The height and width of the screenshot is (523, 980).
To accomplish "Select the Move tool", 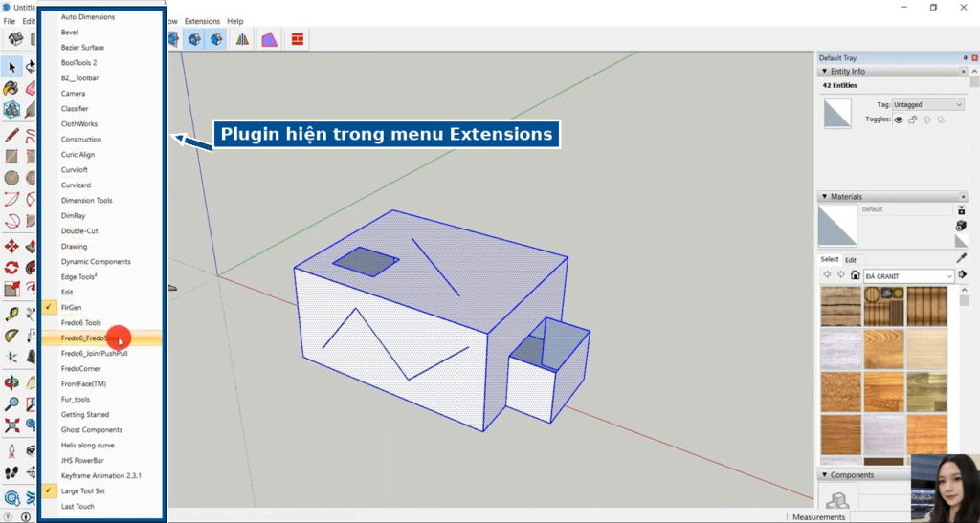I will click(x=11, y=246).
